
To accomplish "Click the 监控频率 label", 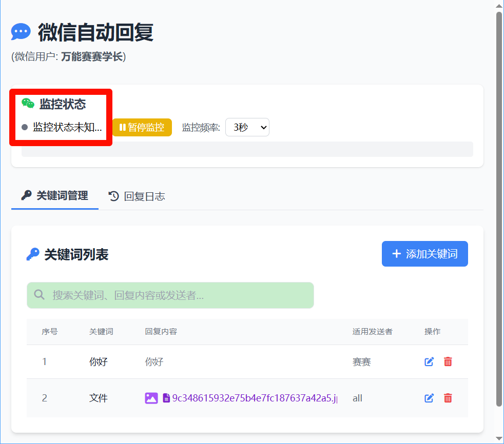I will coord(201,128).
